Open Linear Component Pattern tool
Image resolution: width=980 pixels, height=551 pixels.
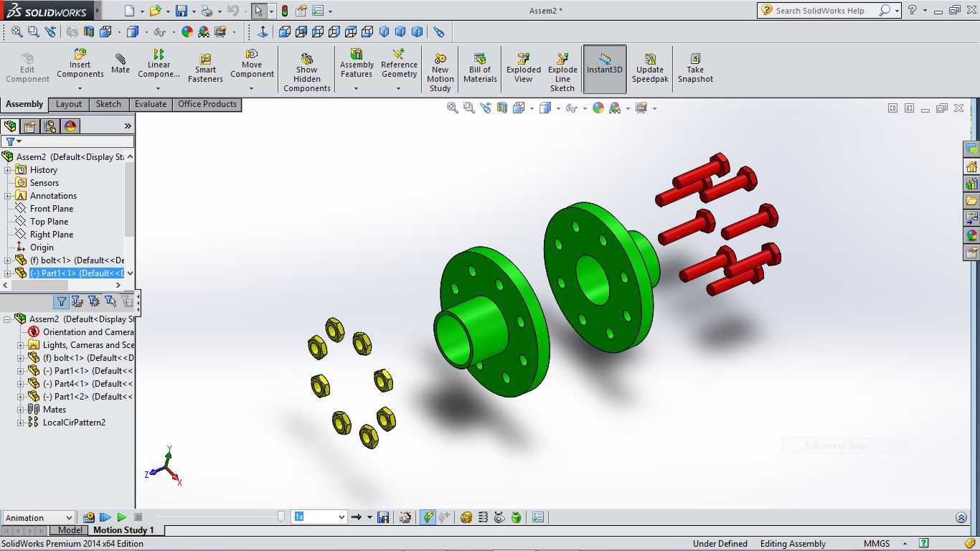(159, 65)
